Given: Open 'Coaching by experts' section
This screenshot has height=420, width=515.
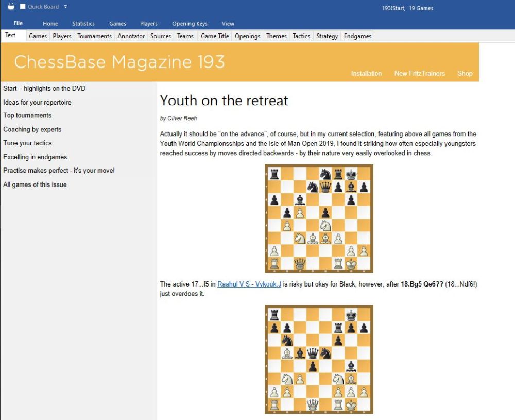Looking at the screenshot, I should [x=32, y=129].
